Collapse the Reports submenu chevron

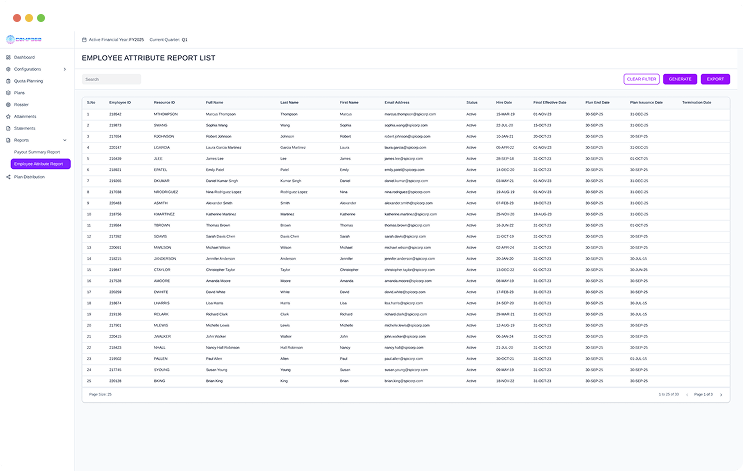point(65,140)
